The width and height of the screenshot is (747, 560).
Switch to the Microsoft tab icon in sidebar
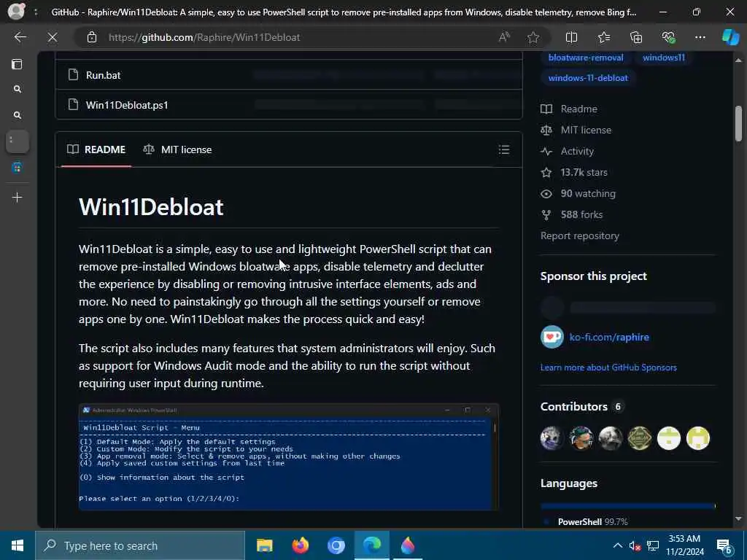(18, 168)
